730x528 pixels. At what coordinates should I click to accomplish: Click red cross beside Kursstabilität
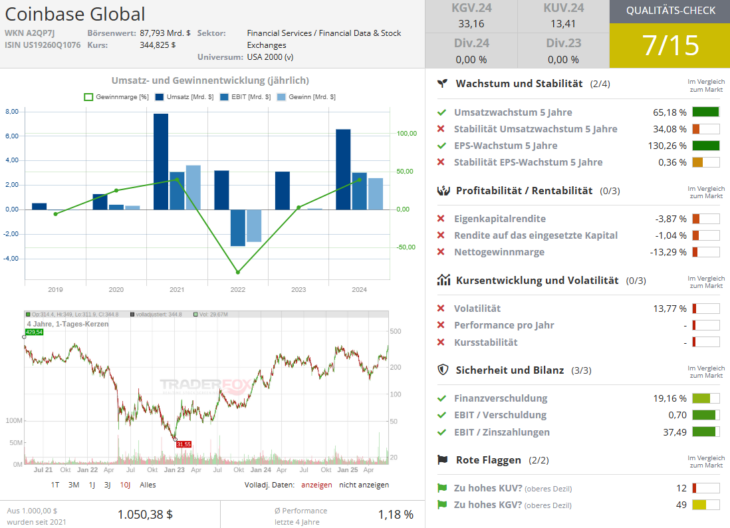click(441, 342)
